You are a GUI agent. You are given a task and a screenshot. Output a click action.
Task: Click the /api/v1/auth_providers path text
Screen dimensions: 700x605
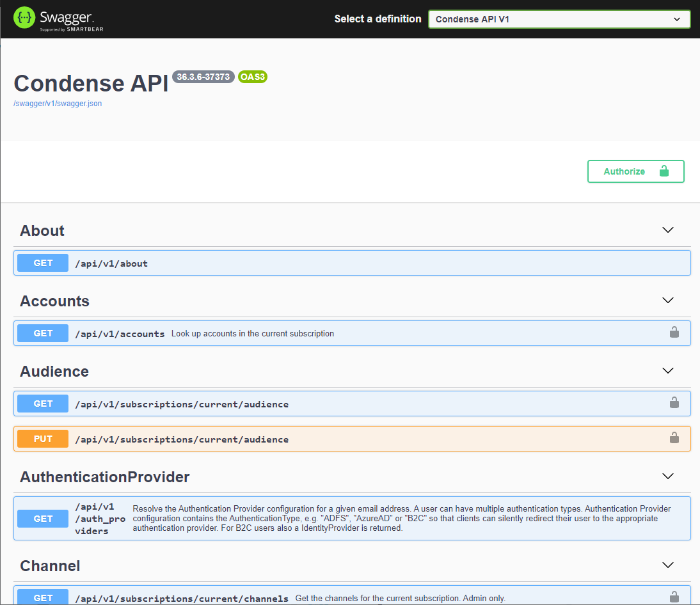100,519
